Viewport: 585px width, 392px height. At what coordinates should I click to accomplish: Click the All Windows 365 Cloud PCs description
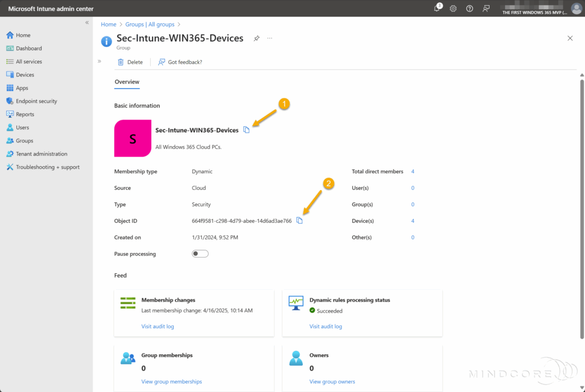[189, 147]
